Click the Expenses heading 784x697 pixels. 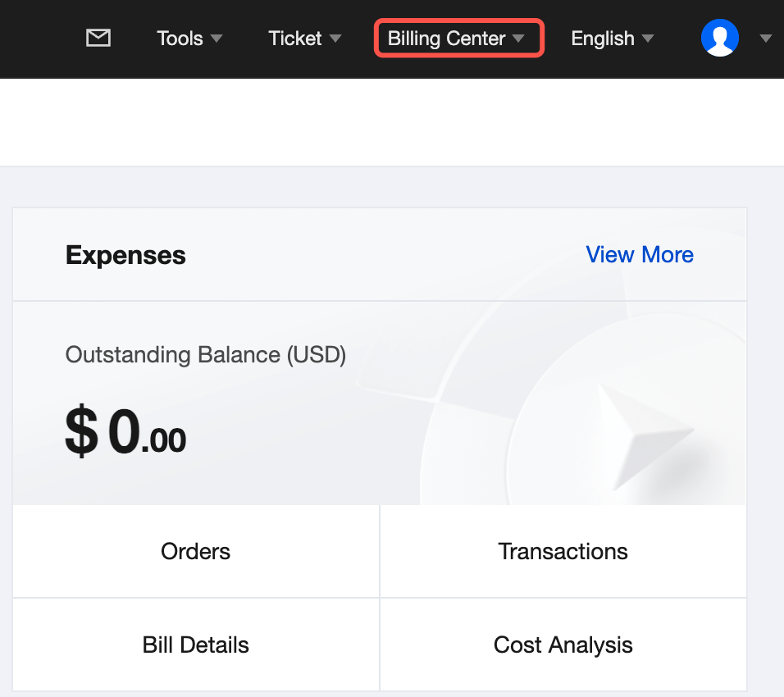(x=125, y=255)
